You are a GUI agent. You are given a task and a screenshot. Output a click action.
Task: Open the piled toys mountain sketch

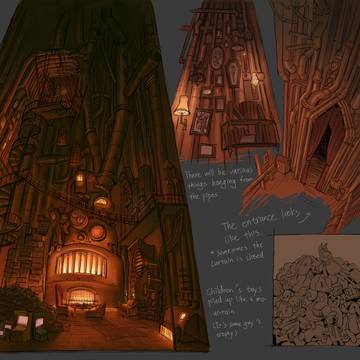[317, 291]
